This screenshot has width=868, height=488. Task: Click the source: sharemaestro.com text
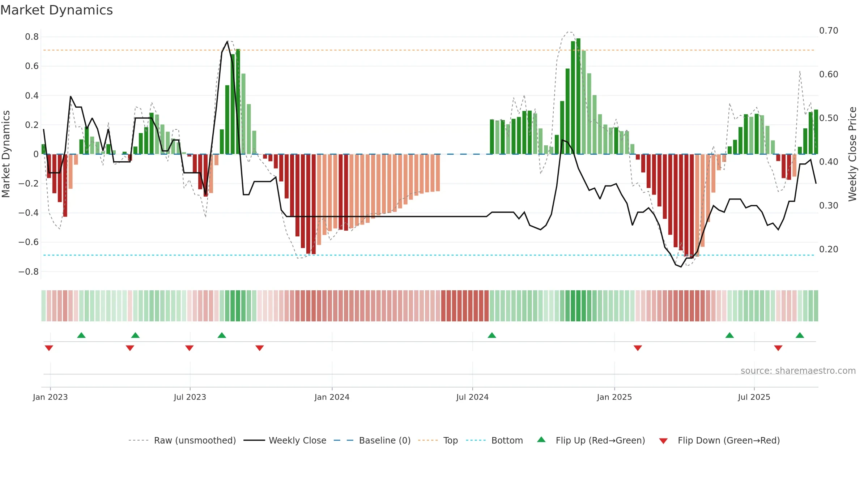pyautogui.click(x=798, y=371)
